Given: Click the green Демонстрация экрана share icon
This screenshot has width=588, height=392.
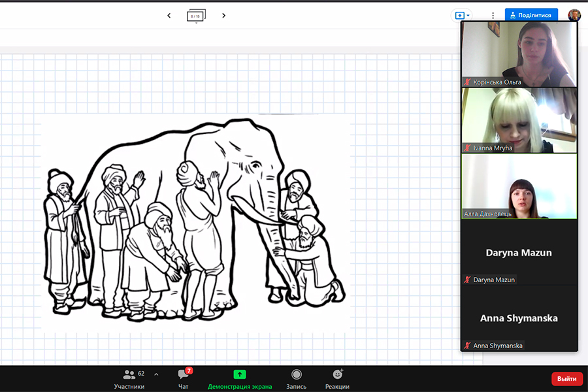Looking at the screenshot, I should tap(240, 374).
